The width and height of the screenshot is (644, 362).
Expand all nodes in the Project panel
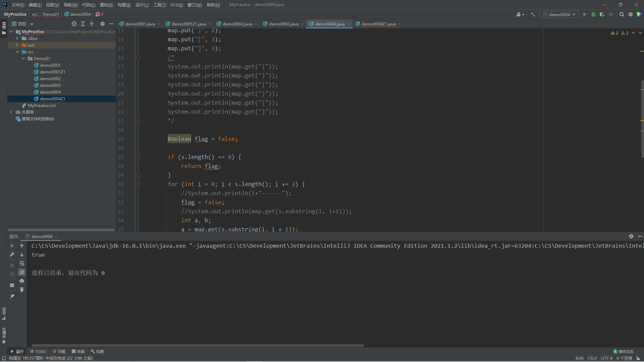point(83,24)
